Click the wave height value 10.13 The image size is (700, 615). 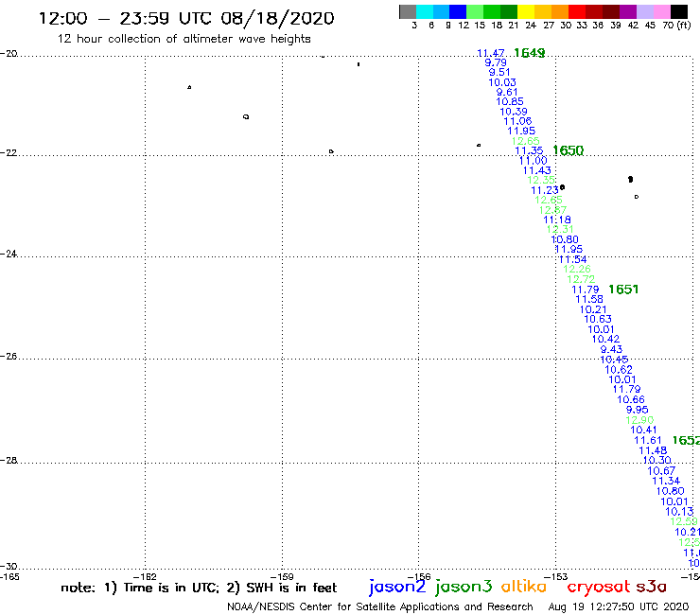pos(679,512)
